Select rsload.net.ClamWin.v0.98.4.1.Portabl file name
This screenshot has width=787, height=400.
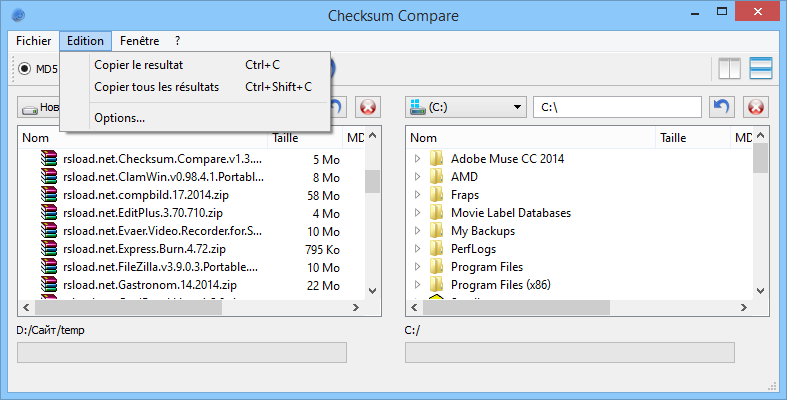(164, 177)
